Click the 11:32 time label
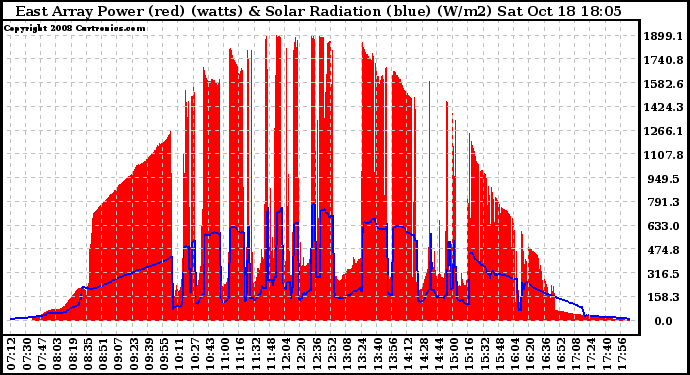Image resolution: width=690 pixels, height=375 pixels. click(x=256, y=353)
